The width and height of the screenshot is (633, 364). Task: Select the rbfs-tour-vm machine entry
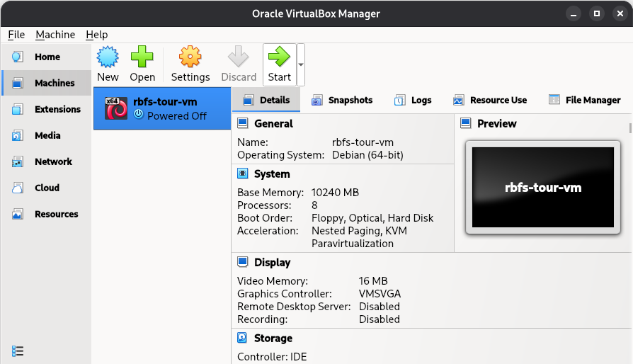pyautogui.click(x=162, y=108)
